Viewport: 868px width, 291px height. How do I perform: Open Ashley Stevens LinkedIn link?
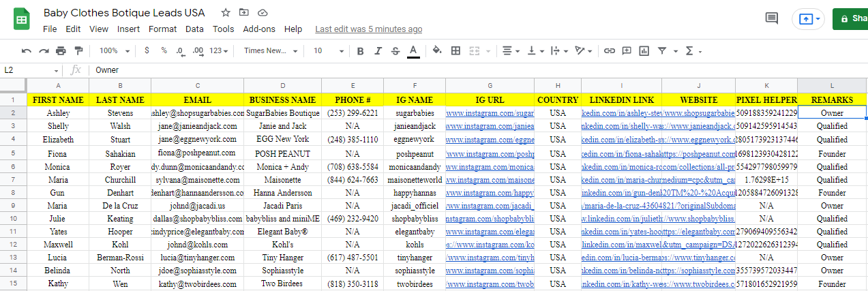pyautogui.click(x=622, y=113)
